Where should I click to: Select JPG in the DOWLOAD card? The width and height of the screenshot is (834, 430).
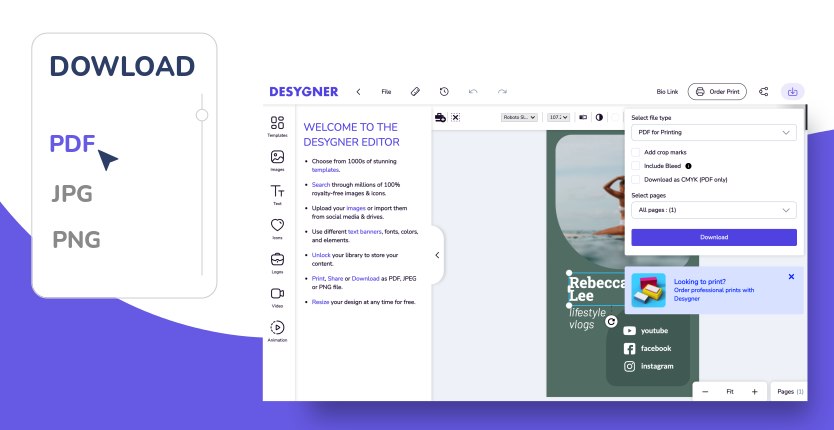pyautogui.click(x=72, y=194)
